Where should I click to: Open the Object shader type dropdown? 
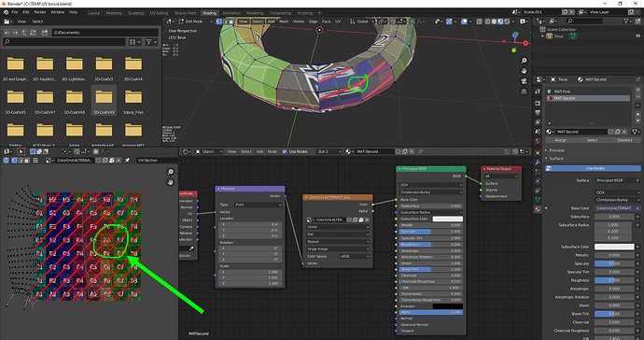(209, 151)
